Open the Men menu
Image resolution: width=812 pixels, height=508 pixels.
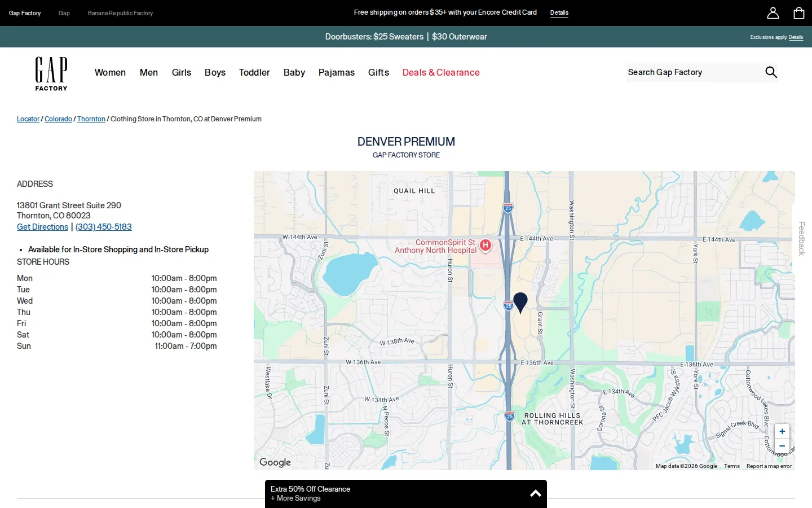pyautogui.click(x=149, y=72)
